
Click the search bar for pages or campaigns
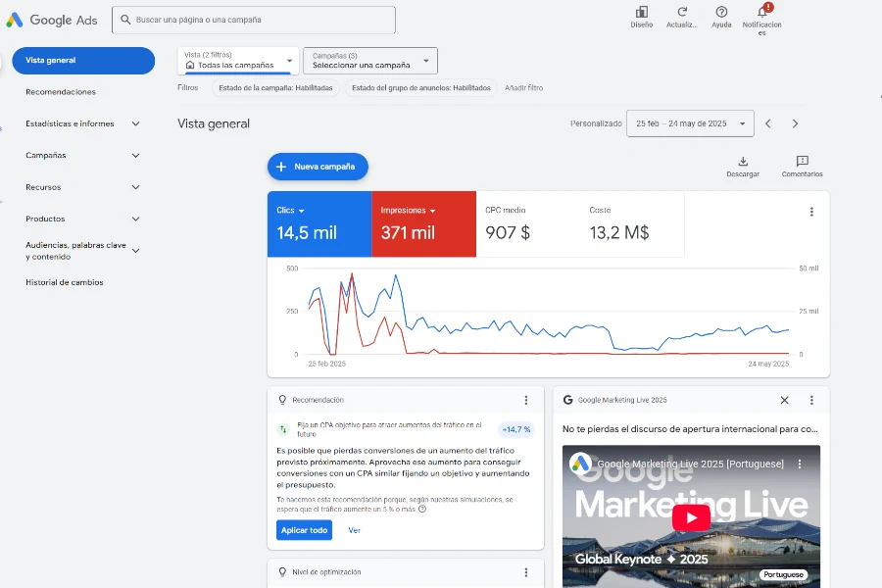(x=254, y=20)
